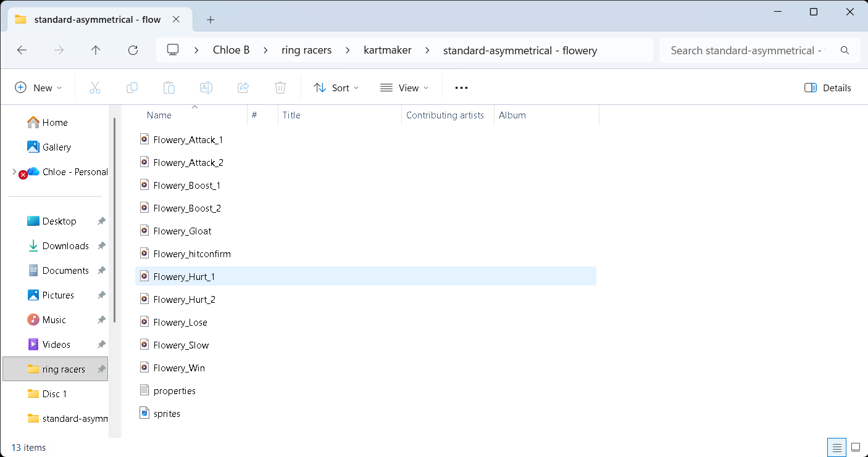Click the ring racers breadcrumb segment

click(x=307, y=51)
